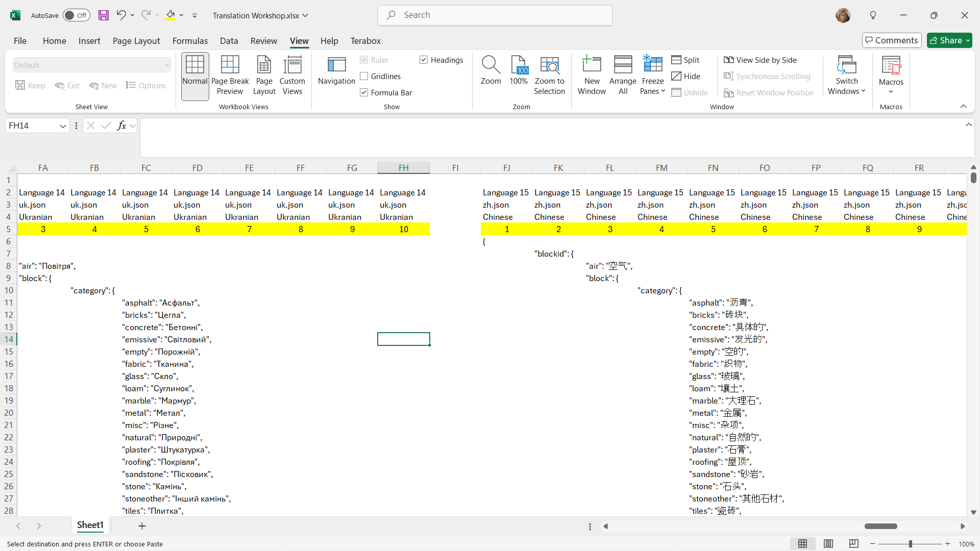The width and height of the screenshot is (980, 551).
Task: Click the Zoom magnifier icon
Action: pyautogui.click(x=491, y=65)
